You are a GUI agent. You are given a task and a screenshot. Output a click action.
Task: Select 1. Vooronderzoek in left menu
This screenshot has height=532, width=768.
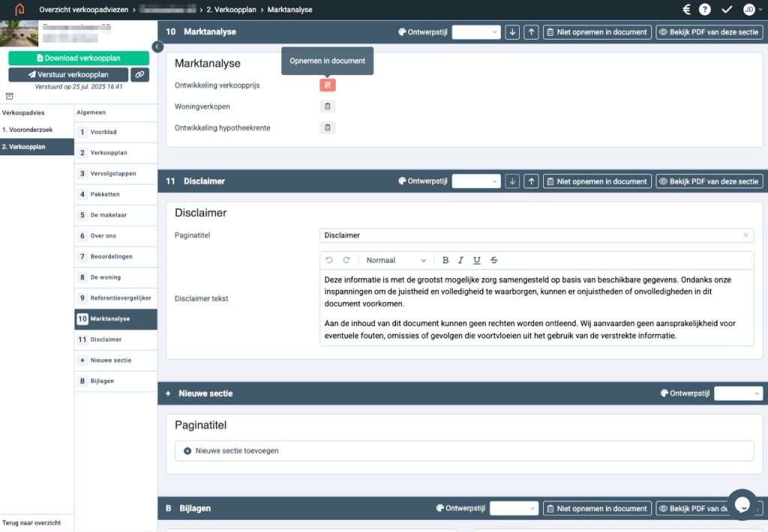point(37,130)
